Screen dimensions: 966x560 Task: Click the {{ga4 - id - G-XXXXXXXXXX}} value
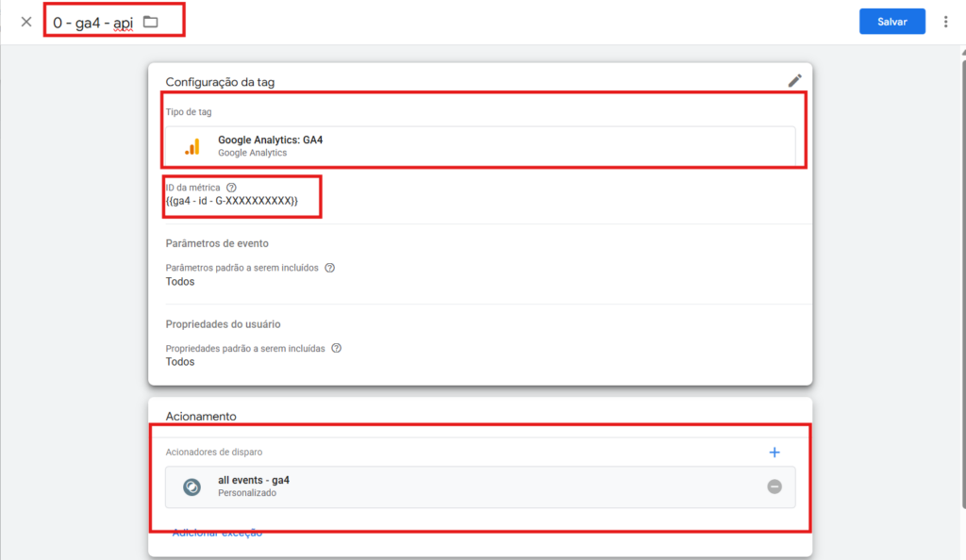pos(232,201)
